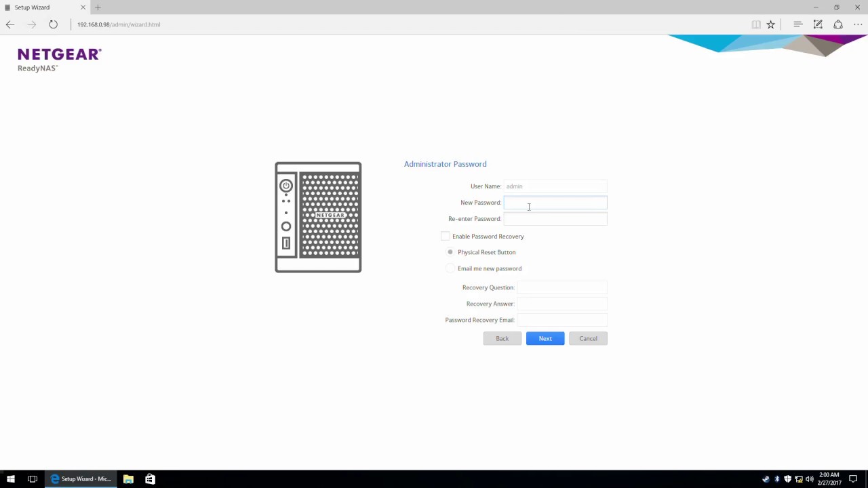868x488 pixels.
Task: Click the Administrator Password heading
Action: pyautogui.click(x=446, y=164)
